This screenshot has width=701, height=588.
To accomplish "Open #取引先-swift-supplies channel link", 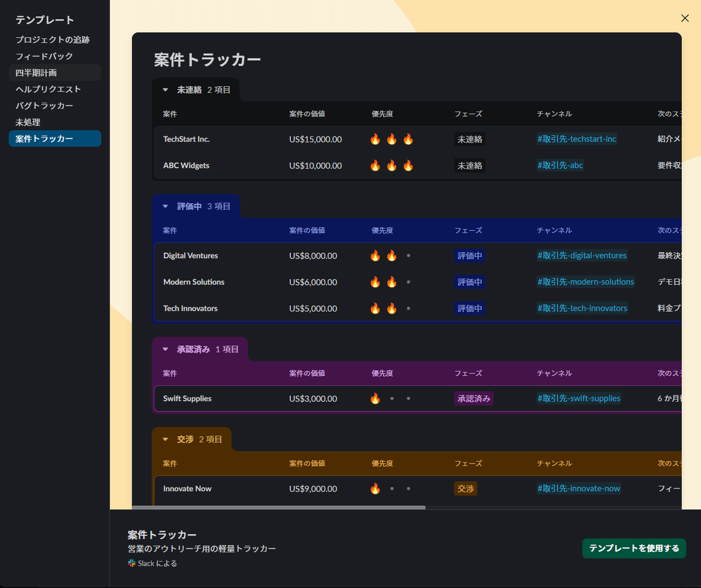I will click(x=578, y=398).
